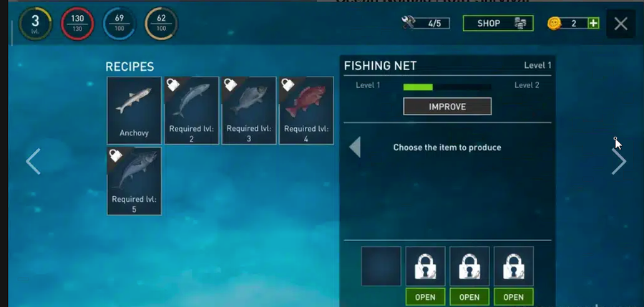This screenshot has height=307, width=644.
Task: Open the SHOP
Action: [498, 24]
